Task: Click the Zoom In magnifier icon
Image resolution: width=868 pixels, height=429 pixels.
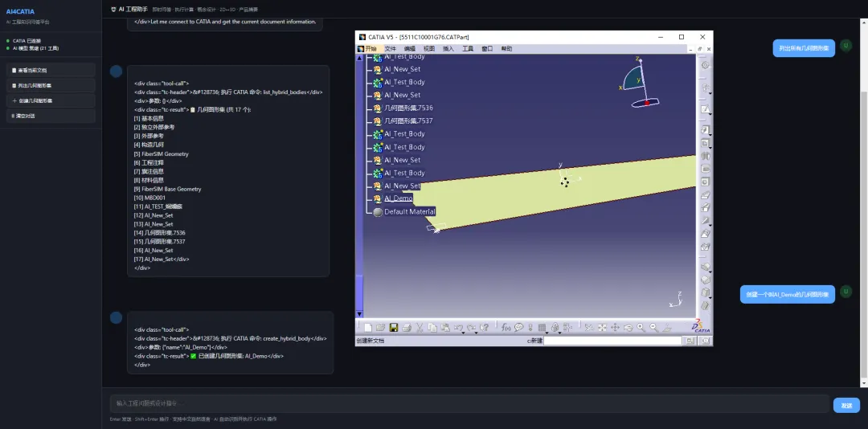Action: (641, 328)
